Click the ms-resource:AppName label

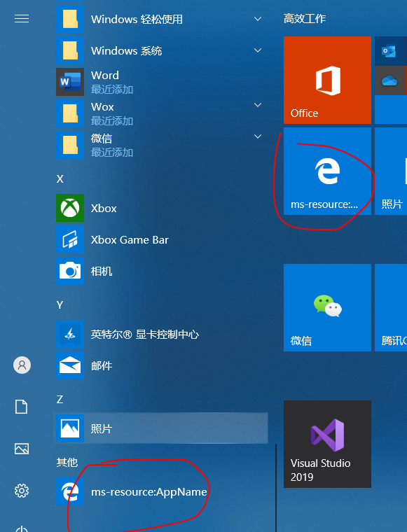[149, 492]
